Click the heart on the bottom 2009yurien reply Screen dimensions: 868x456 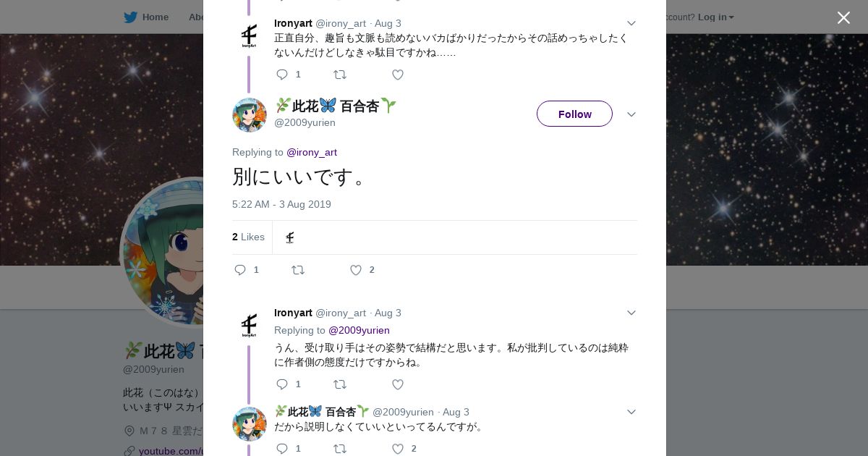pyautogui.click(x=397, y=449)
